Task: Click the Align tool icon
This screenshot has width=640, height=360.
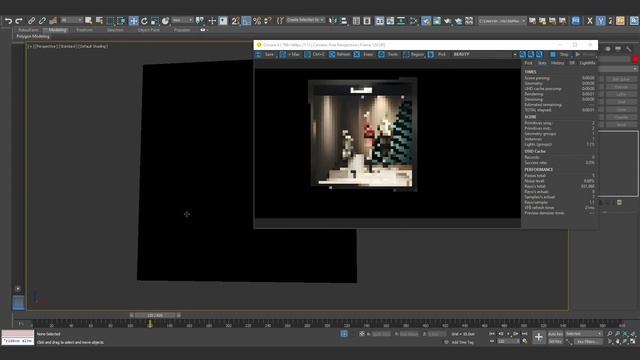Action: coord(344,20)
